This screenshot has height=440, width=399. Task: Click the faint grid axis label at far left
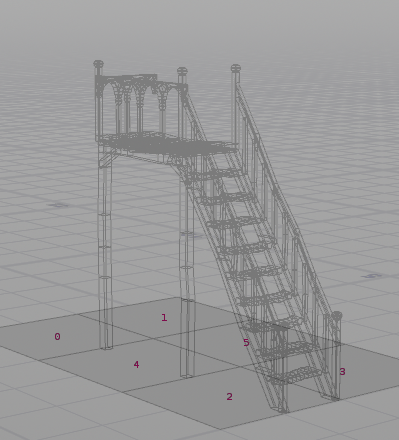point(57,205)
